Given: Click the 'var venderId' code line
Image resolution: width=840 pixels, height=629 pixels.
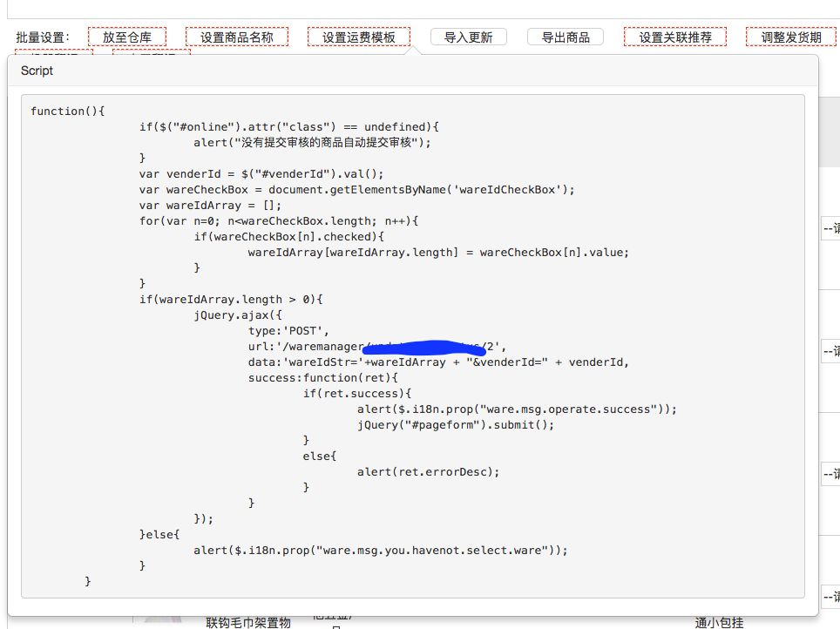Looking at the screenshot, I should coord(261,174).
